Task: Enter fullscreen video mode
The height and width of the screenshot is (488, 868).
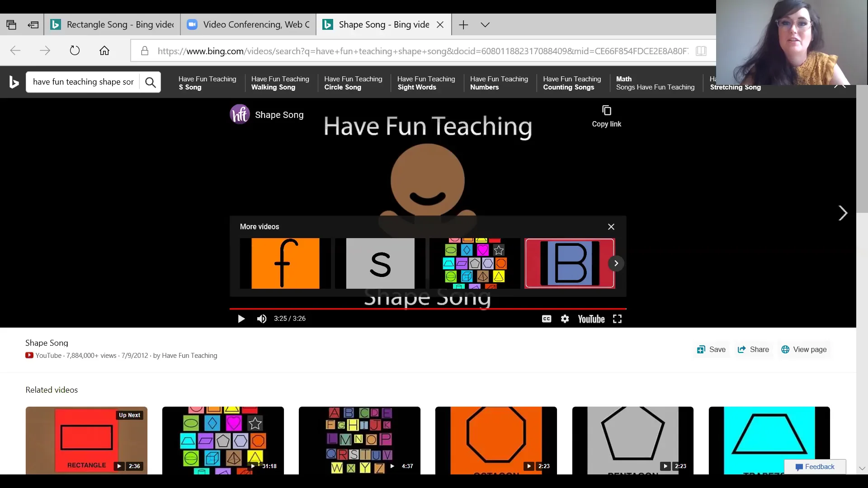Action: click(x=618, y=319)
